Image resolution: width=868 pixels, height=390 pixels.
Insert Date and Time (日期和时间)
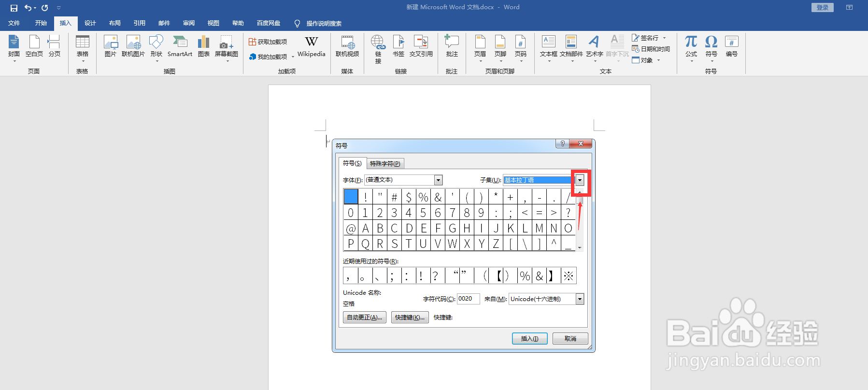pyautogui.click(x=651, y=49)
